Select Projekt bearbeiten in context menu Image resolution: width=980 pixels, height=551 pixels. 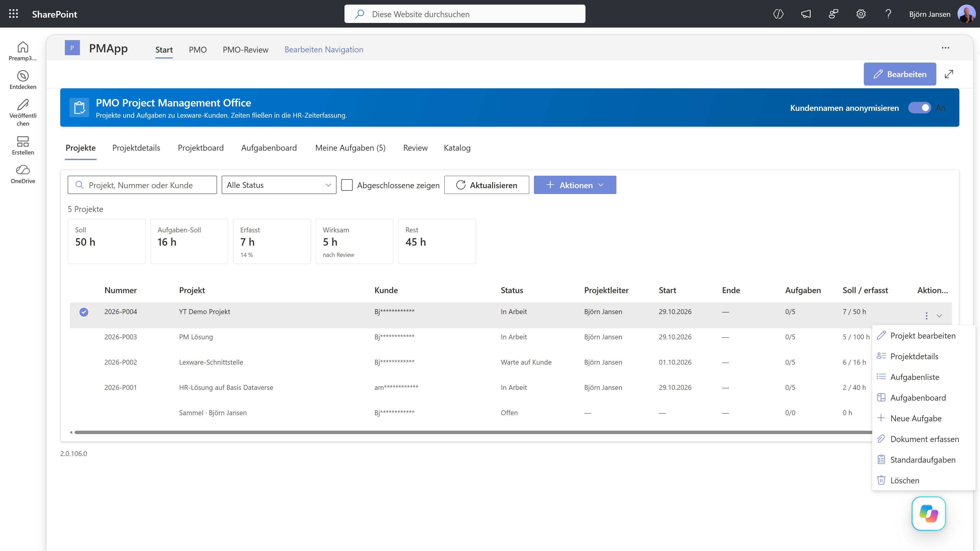coord(923,336)
